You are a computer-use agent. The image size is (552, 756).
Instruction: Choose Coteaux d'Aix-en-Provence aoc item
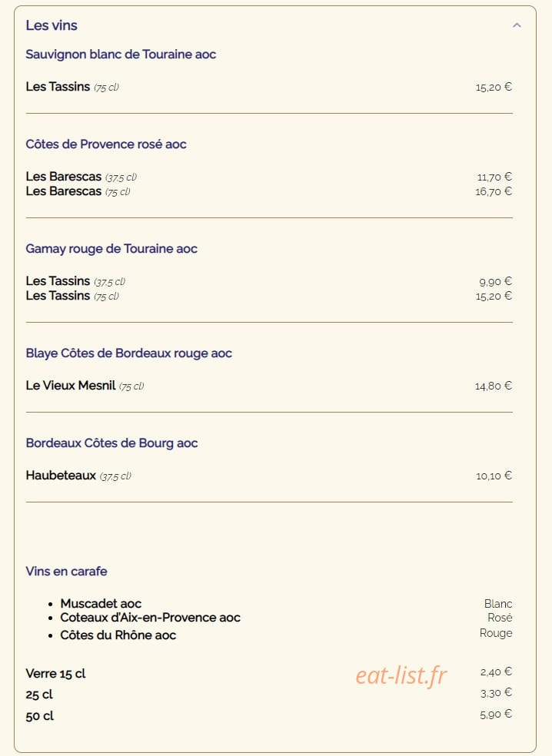pyautogui.click(x=150, y=618)
